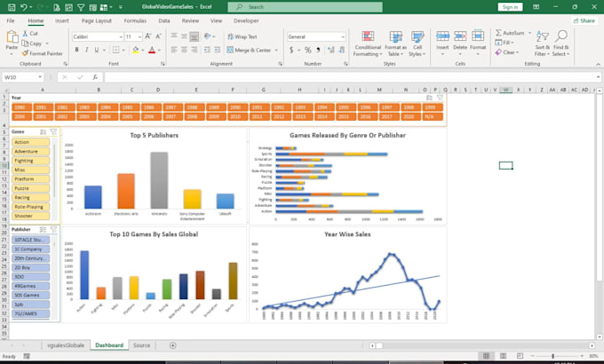Viewport: 604px width, 364px height.
Task: Click the zoom slider in status bar
Action: 552,356
